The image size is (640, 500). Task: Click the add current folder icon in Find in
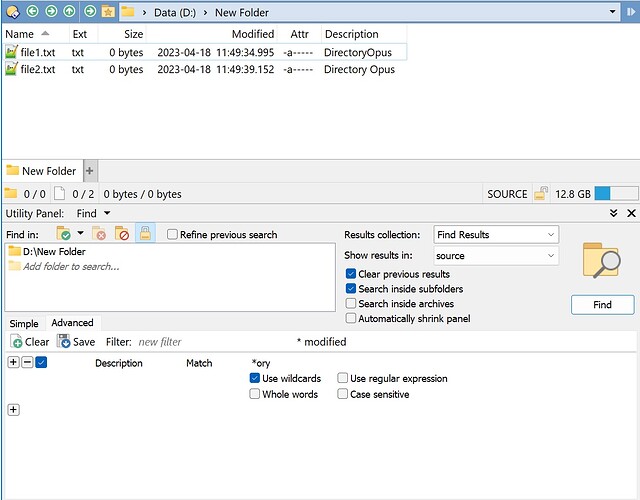click(x=64, y=233)
